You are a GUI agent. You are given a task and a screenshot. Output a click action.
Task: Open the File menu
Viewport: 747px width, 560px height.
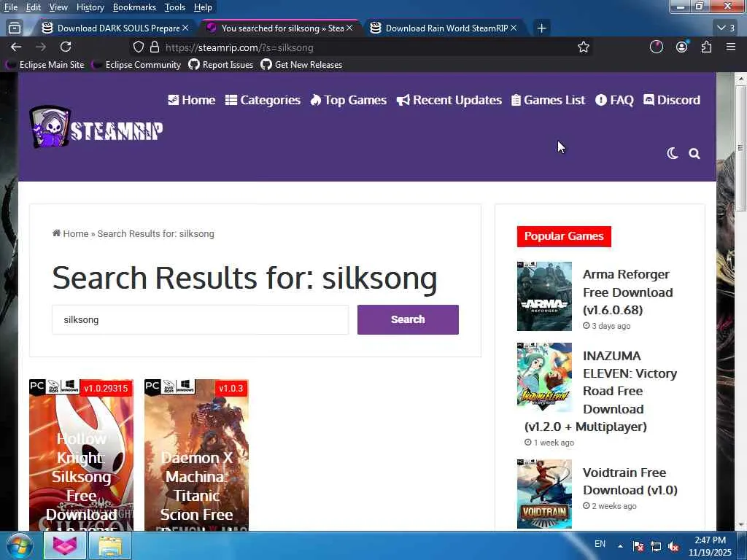[10, 7]
